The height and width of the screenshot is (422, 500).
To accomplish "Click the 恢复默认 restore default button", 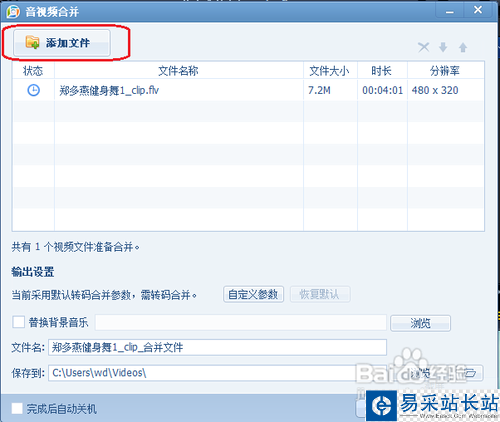I will tap(320, 294).
